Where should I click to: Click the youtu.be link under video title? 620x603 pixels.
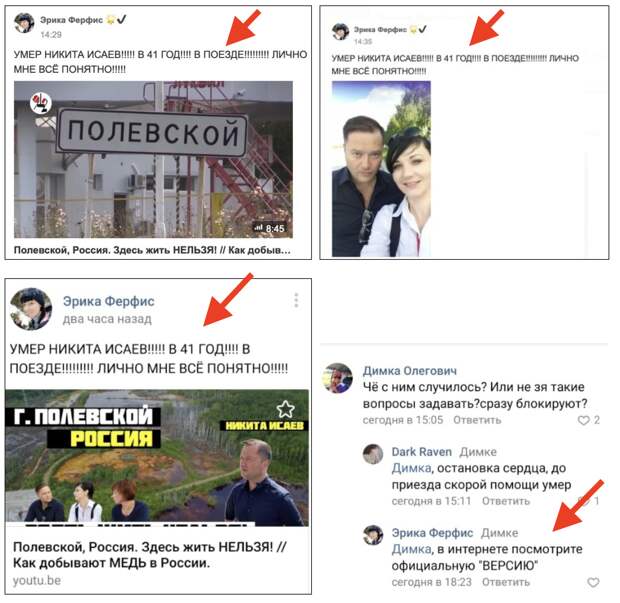pyautogui.click(x=37, y=580)
